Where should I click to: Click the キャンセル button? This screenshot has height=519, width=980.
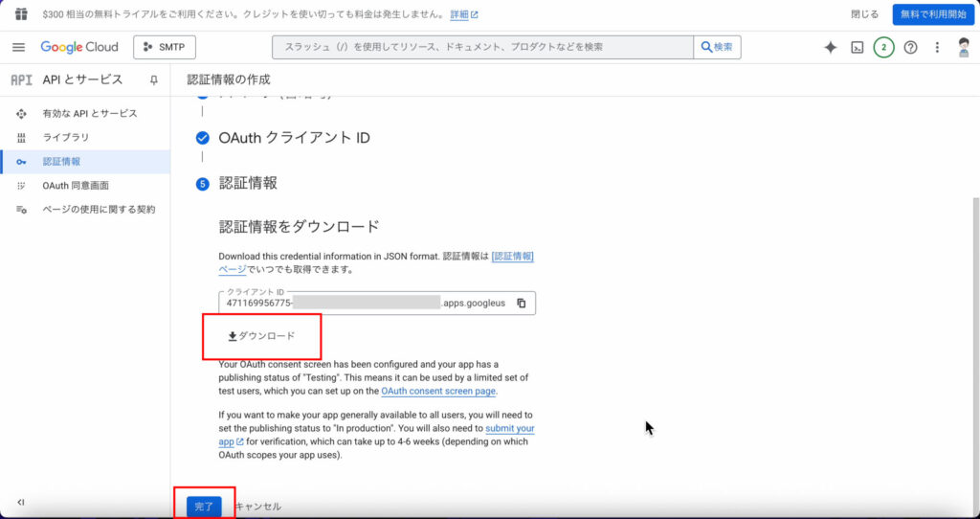click(258, 507)
